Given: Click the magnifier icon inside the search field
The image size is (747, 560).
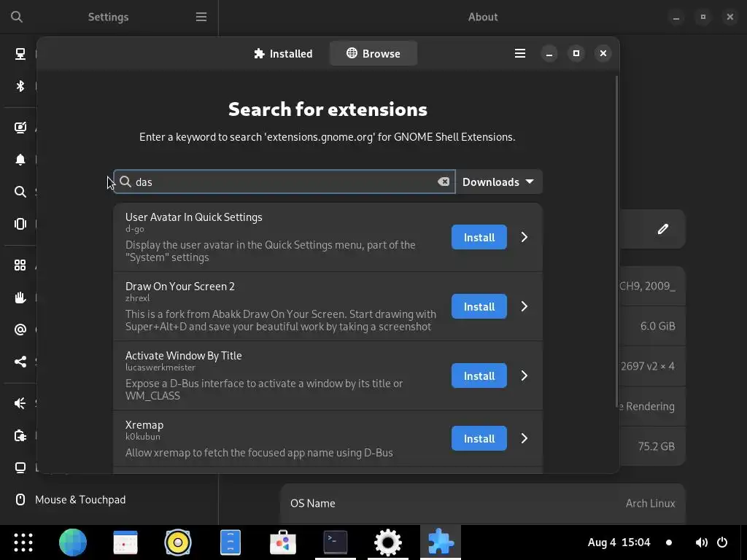Looking at the screenshot, I should click(125, 182).
